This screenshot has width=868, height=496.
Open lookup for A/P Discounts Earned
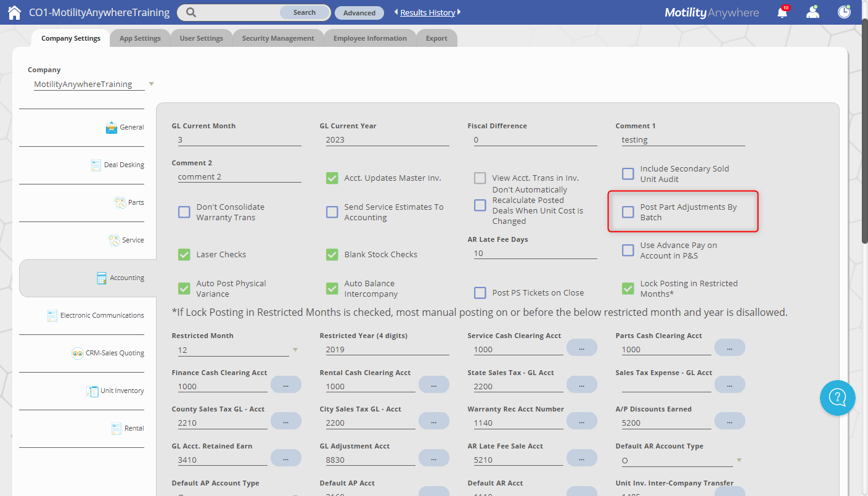[729, 421]
